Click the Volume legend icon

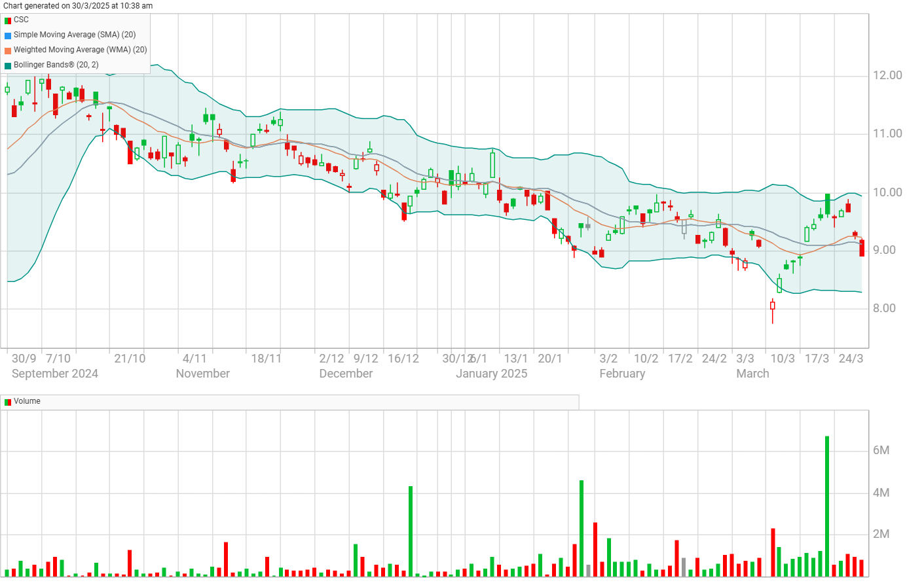(x=8, y=402)
